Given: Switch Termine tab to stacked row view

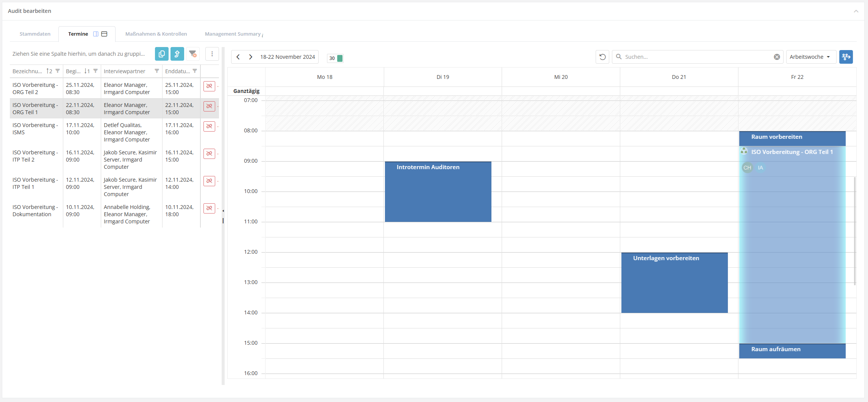Looking at the screenshot, I should click(x=105, y=34).
